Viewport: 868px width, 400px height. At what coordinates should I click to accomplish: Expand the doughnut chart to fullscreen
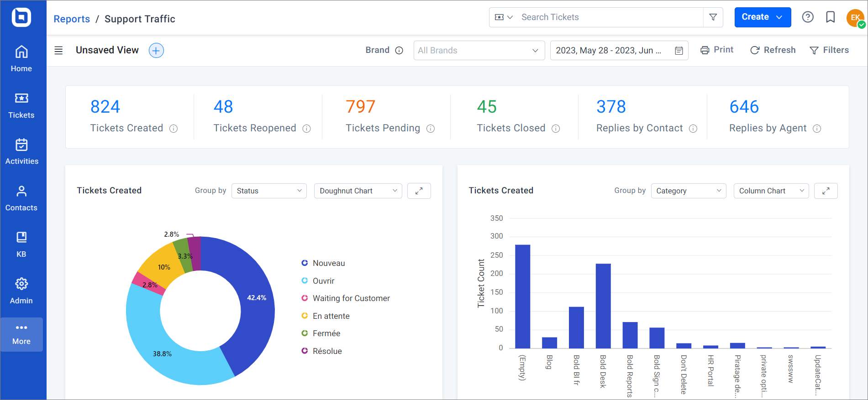pos(419,191)
